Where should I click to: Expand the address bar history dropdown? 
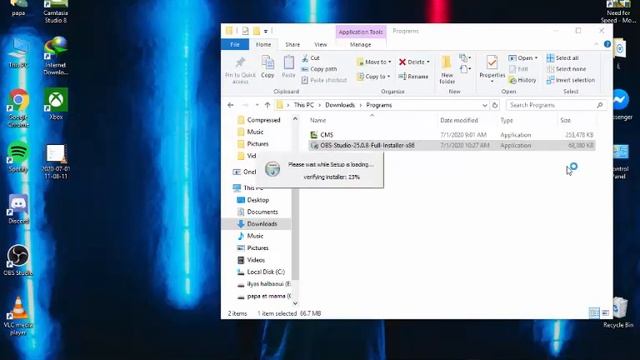484,105
